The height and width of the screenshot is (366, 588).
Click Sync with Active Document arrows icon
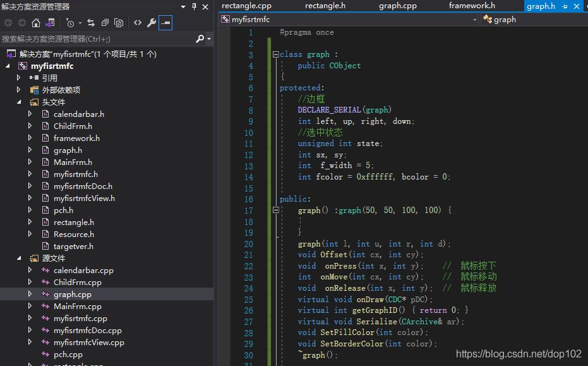(91, 23)
